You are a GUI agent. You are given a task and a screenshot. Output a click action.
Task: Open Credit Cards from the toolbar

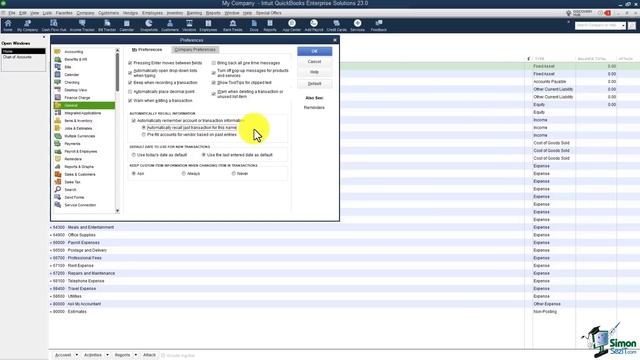coord(336,25)
